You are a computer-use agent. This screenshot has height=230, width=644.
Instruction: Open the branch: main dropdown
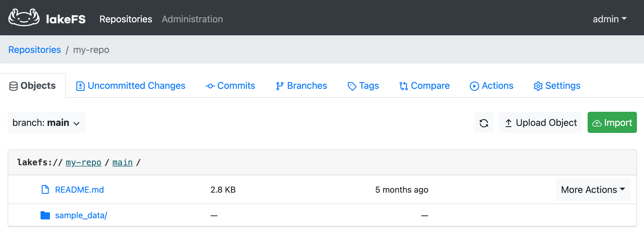coord(46,123)
